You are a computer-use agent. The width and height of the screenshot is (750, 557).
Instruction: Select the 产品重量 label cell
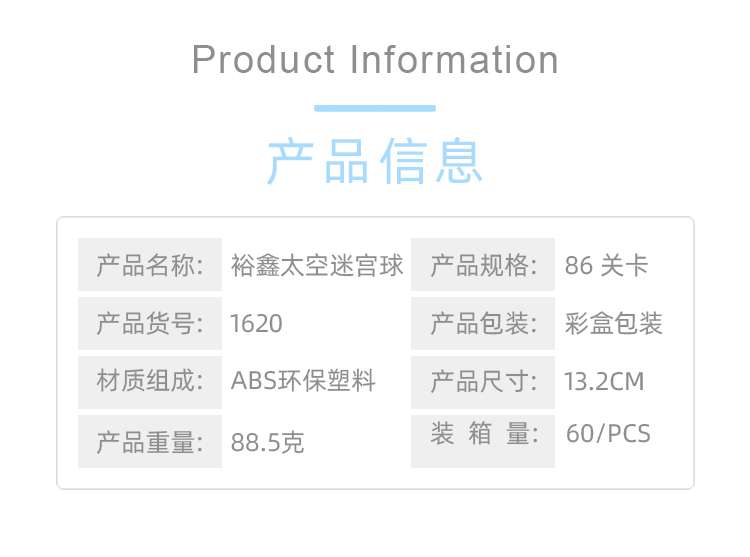[x=150, y=441]
